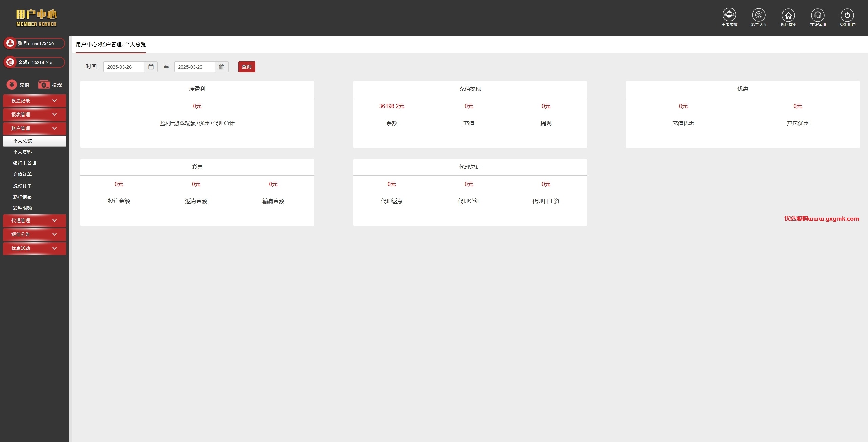This screenshot has height=442, width=868.
Task: Expand the 代理管理 menu section
Action: point(35,220)
